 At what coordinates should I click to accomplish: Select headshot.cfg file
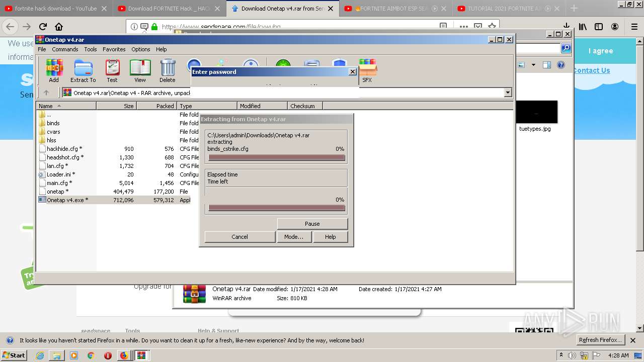[65, 157]
